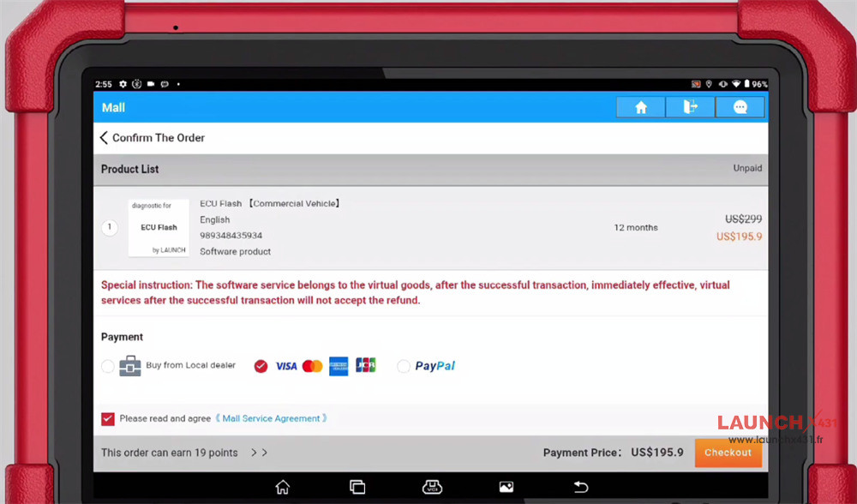Open the Android status bar clock area

103,84
